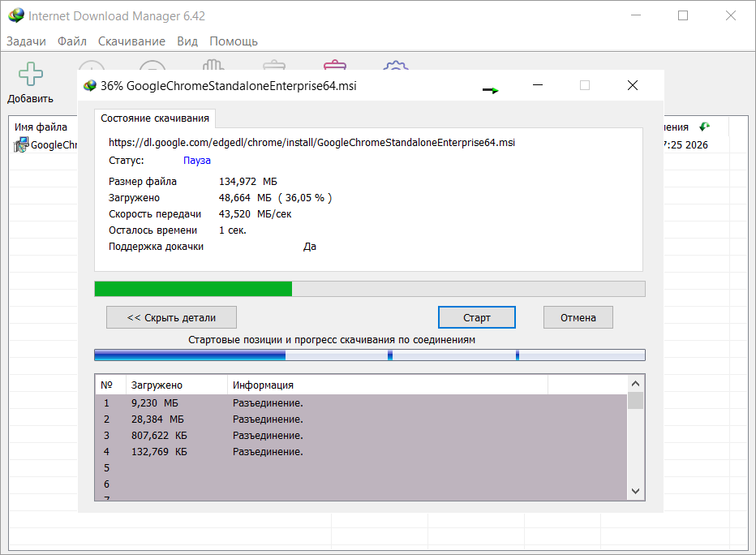Viewport: 756px width, 555px height.
Task: Select the Состояние скачивания tab
Action: (155, 118)
